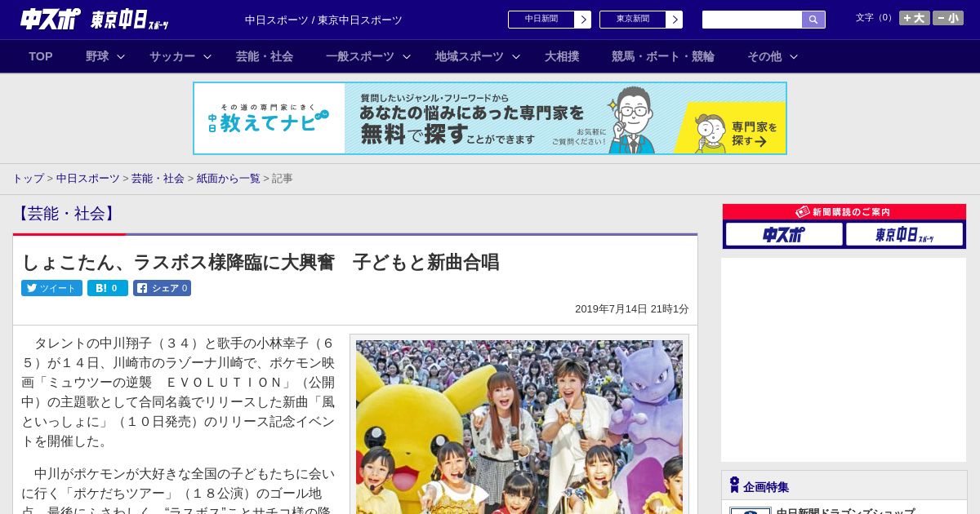The height and width of the screenshot is (514, 980).
Task: Click the 新聞購読のご案内 header banner
Action: 844,211
